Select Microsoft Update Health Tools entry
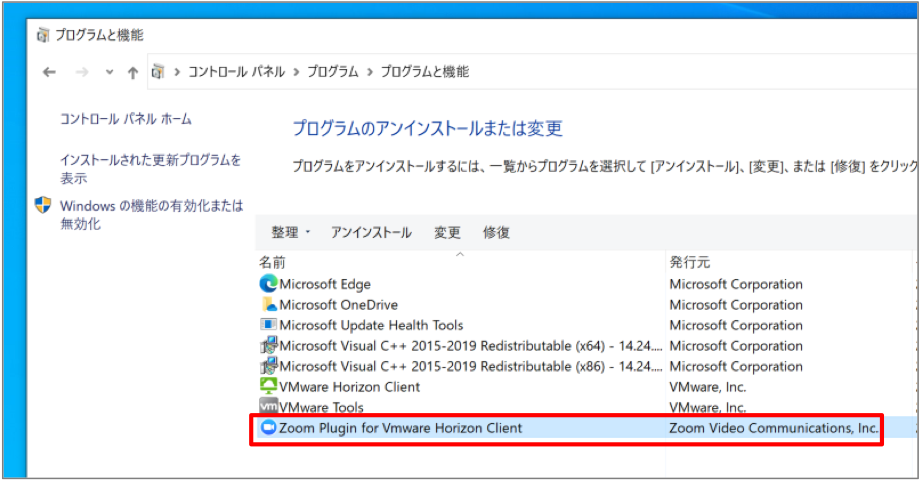This screenshot has width=920, height=481. 371,325
